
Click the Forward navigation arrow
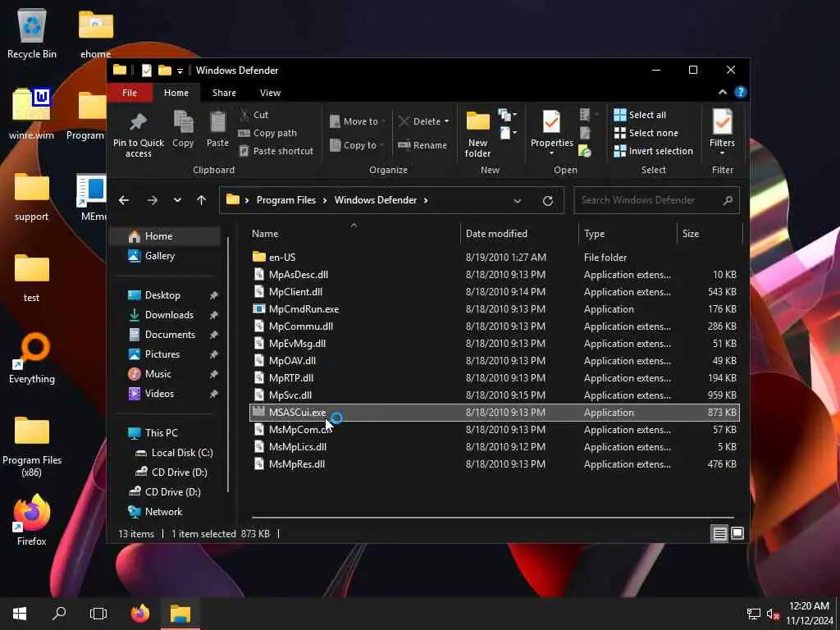[152, 200]
